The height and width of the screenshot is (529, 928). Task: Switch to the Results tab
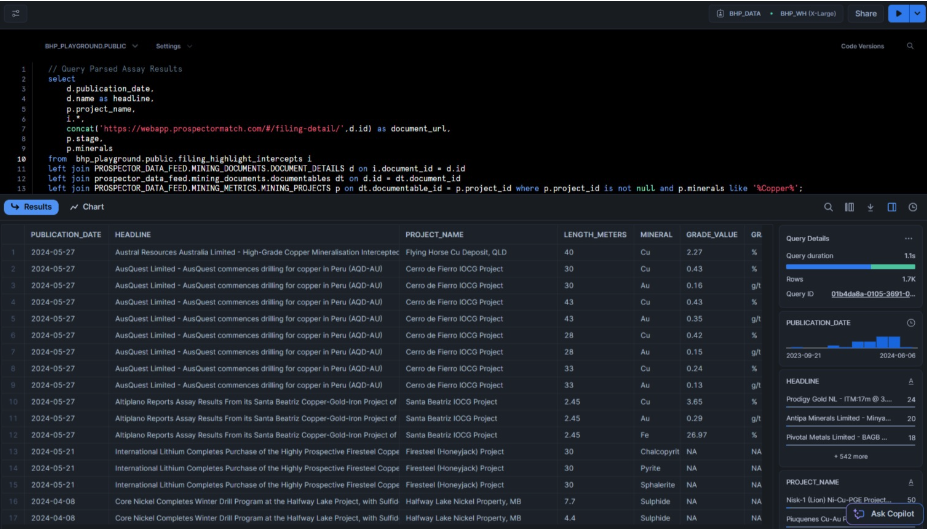(31, 207)
